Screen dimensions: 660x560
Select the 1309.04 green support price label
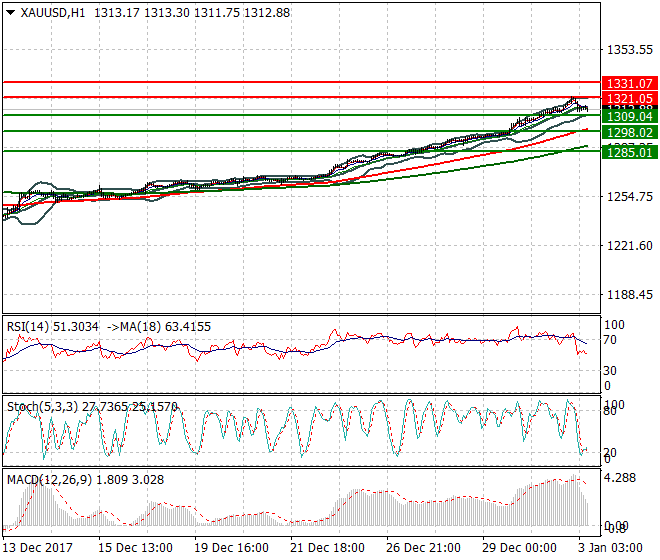(x=629, y=117)
